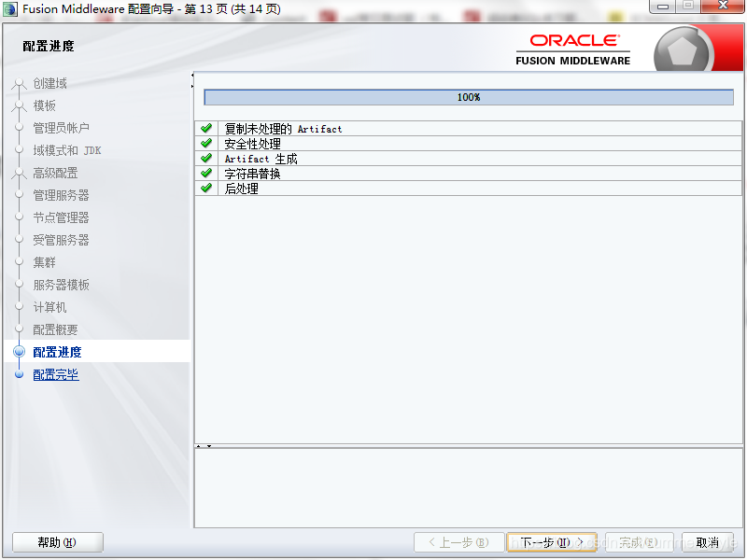This screenshot has height=560, width=747.
Task: Click green checkmark beside Artifact 生成
Action: (206, 158)
